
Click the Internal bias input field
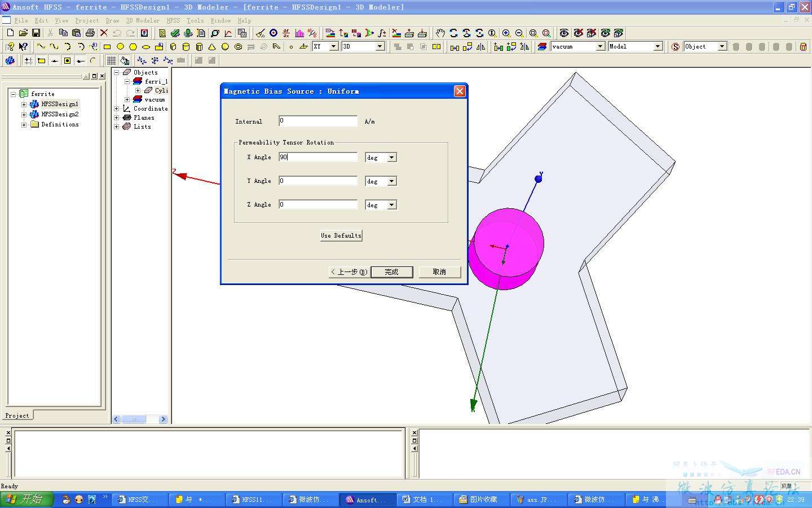pyautogui.click(x=318, y=121)
